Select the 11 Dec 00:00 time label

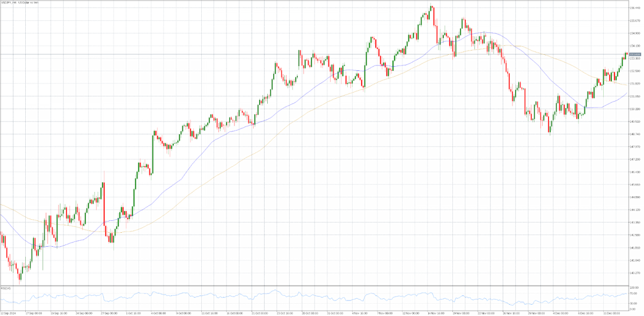pos(612,312)
